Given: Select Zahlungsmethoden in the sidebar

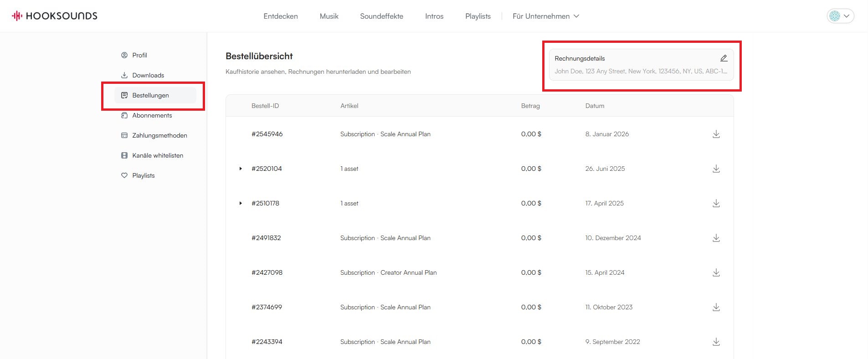Looking at the screenshot, I should [159, 135].
